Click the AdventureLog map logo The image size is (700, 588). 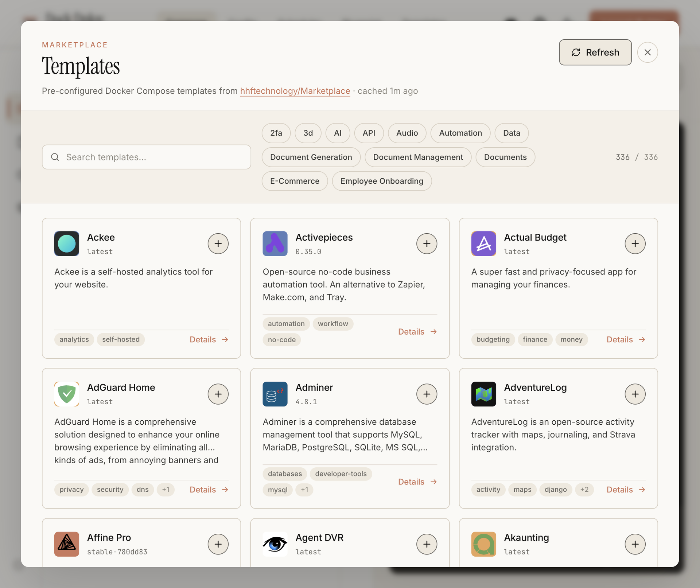484,394
